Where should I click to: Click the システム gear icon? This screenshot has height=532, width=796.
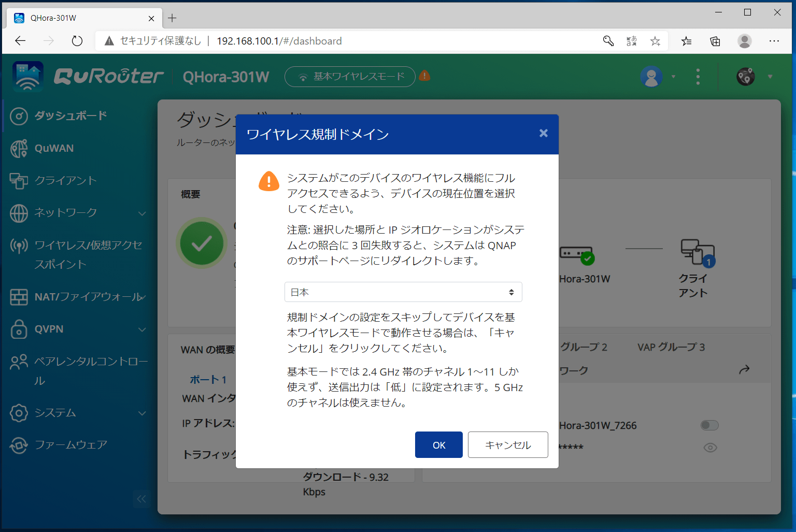[x=19, y=413]
